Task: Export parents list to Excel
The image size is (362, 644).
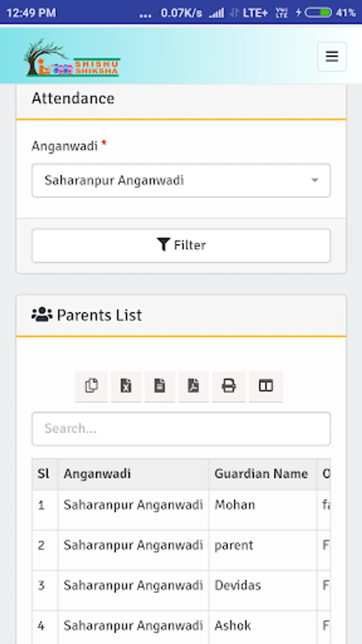Action: click(x=126, y=386)
